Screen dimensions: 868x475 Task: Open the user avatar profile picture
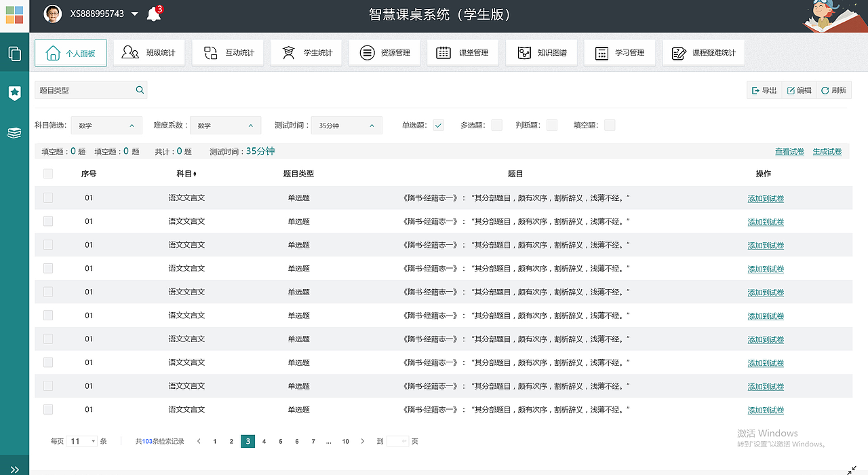(53, 14)
